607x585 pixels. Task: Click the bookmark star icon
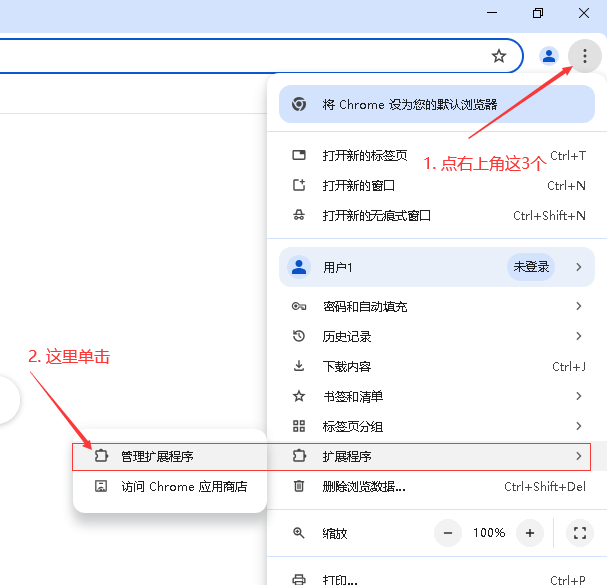point(499,56)
